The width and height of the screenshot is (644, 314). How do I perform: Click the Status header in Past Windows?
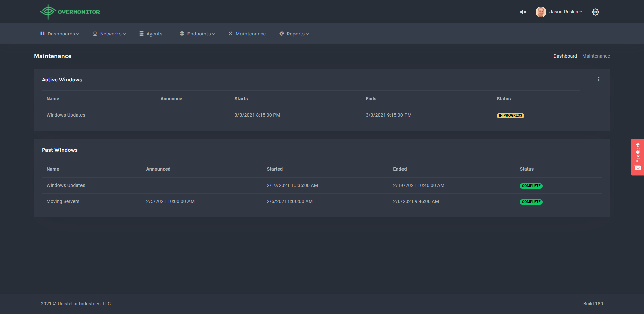pyautogui.click(x=527, y=169)
